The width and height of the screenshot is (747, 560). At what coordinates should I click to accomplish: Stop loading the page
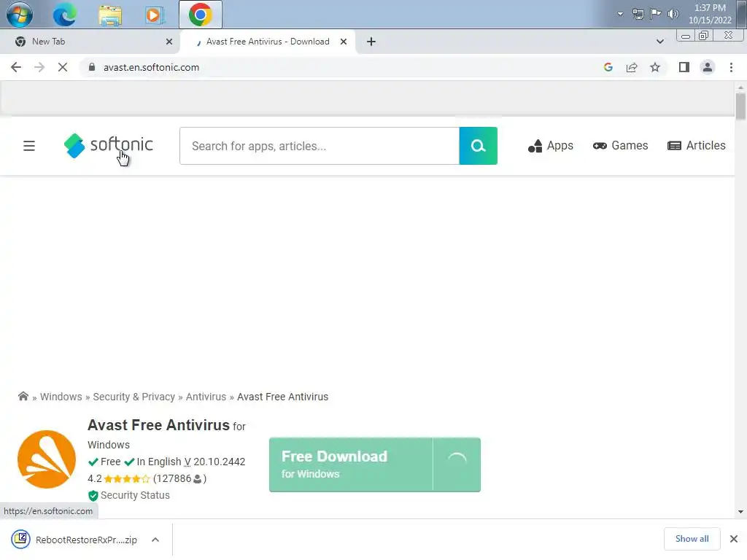pos(63,67)
